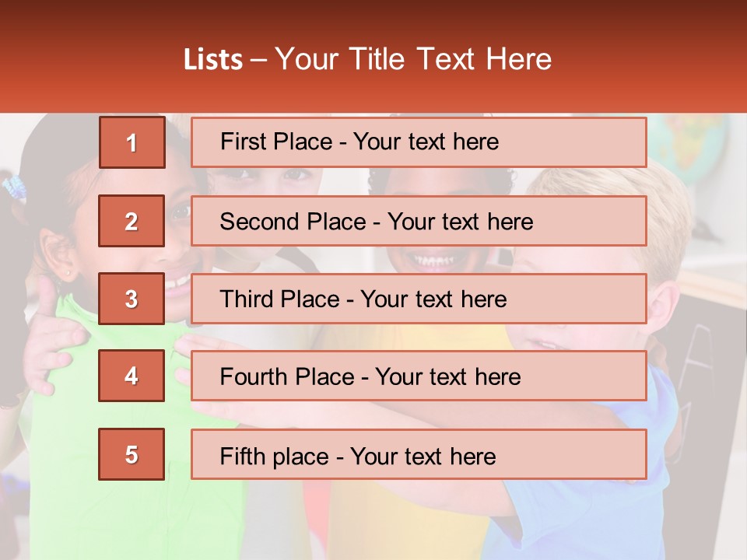Viewport: 747px width, 560px height.
Task: Click the 'Fifth place' text bar
Action: (x=419, y=454)
